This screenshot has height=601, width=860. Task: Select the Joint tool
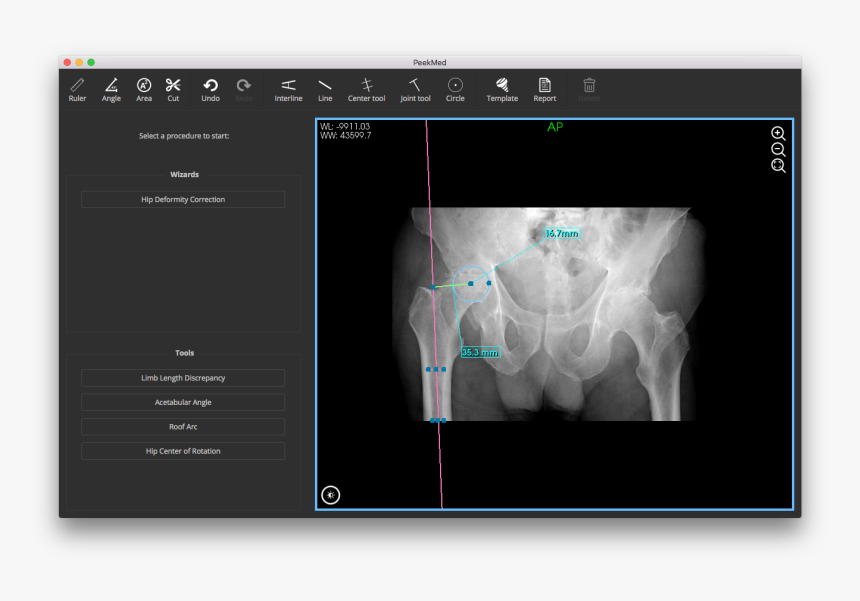[x=415, y=90]
